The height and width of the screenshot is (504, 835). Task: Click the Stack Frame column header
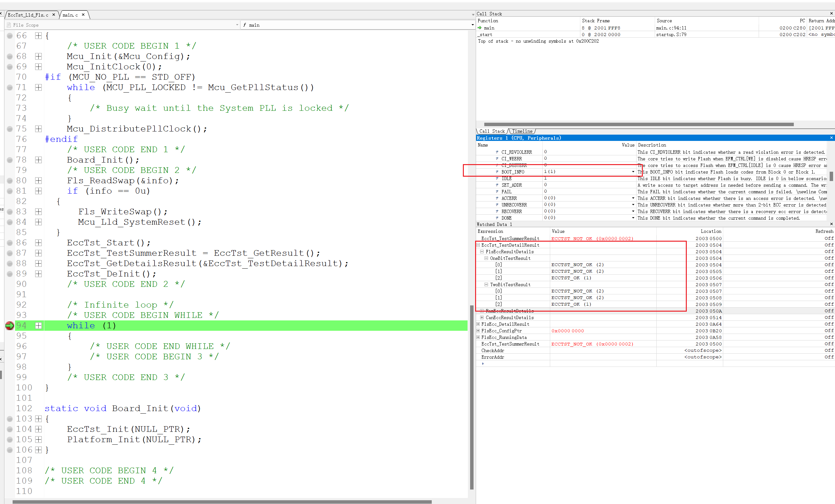[x=596, y=21]
